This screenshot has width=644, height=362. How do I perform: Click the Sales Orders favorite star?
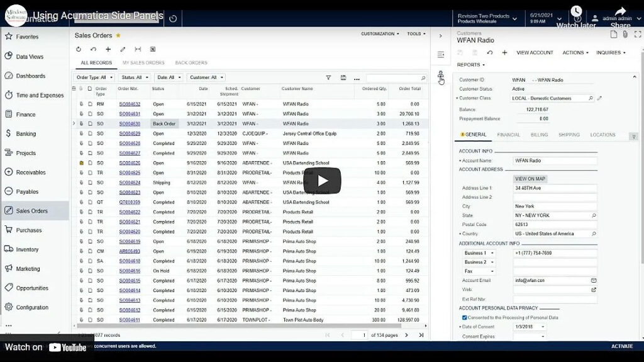[118, 35]
